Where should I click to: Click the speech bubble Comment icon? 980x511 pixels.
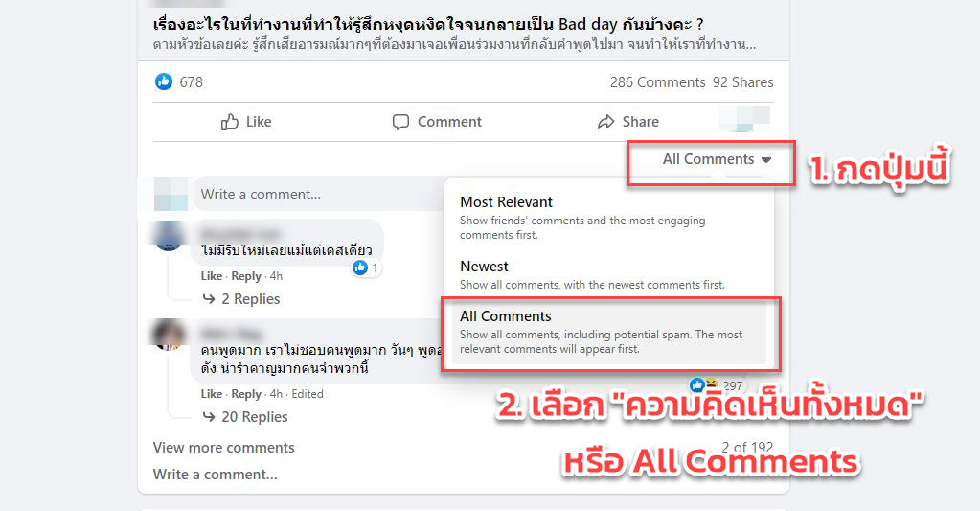coord(400,122)
